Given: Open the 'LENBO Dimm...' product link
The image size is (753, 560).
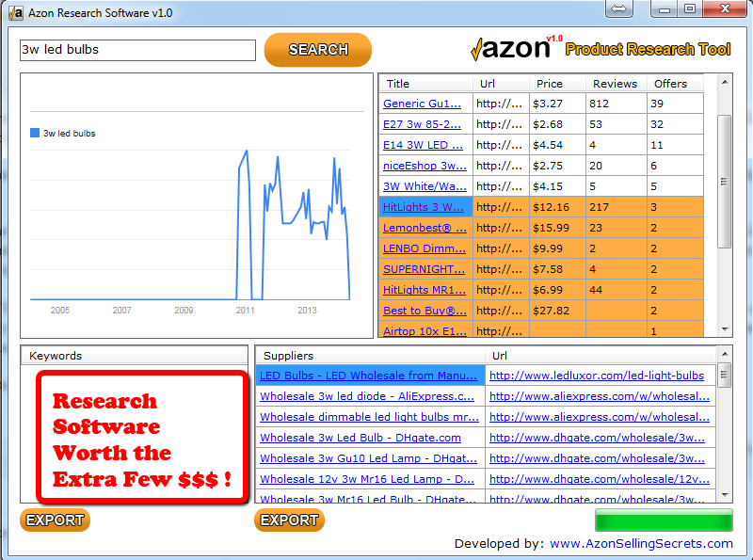Looking at the screenshot, I should pos(425,248).
